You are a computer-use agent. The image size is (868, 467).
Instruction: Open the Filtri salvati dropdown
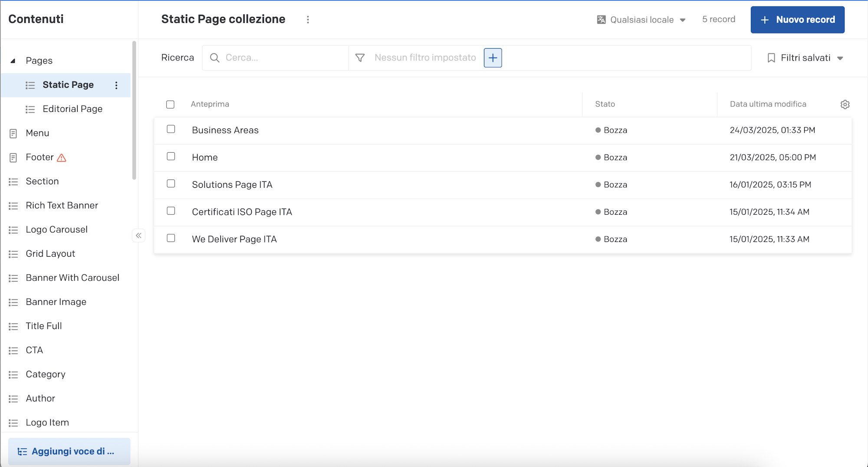(x=805, y=58)
